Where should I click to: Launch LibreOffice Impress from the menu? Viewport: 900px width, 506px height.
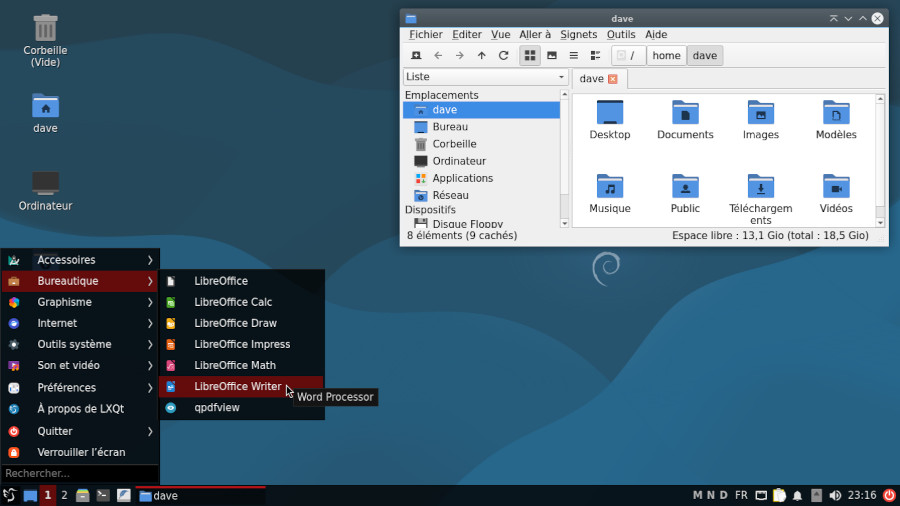(x=242, y=345)
